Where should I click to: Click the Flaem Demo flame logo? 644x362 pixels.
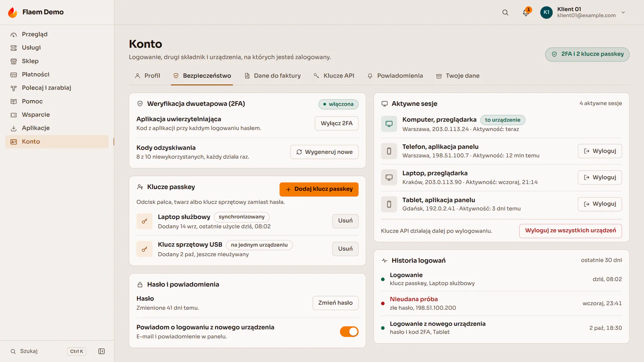[x=12, y=12]
